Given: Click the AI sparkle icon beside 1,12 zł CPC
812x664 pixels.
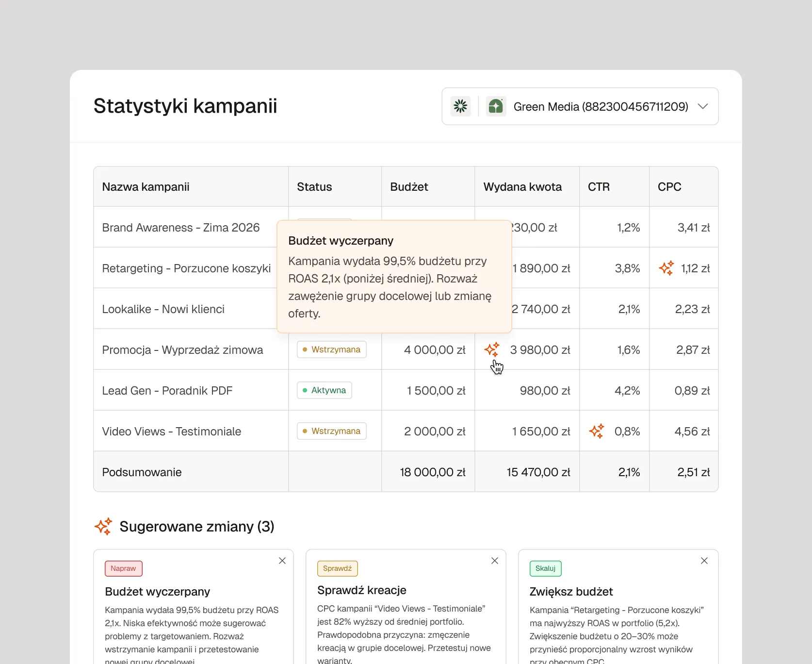Looking at the screenshot, I should [666, 268].
